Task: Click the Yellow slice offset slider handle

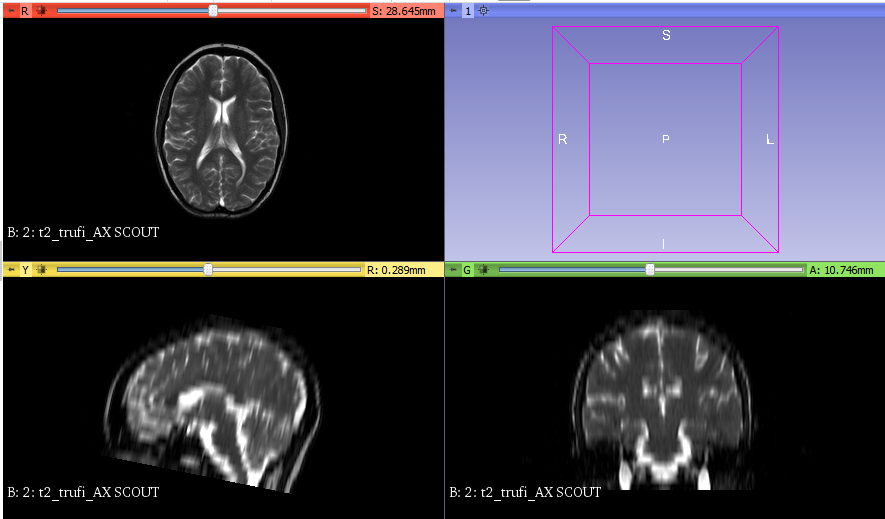Action: pos(208,270)
